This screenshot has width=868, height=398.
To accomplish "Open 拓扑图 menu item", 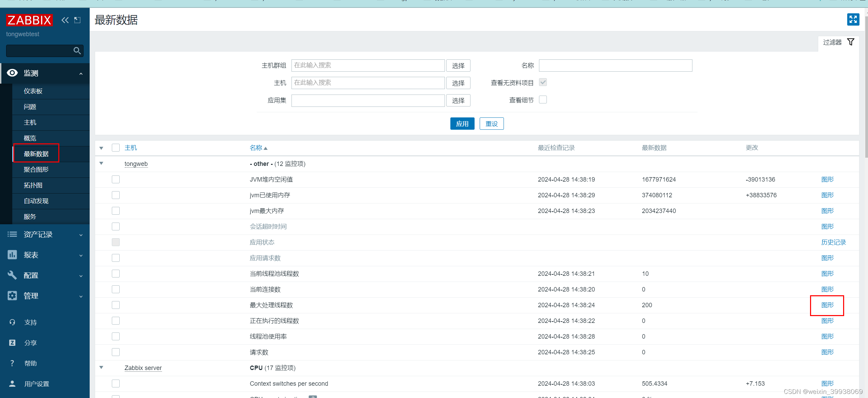I will click(x=51, y=185).
